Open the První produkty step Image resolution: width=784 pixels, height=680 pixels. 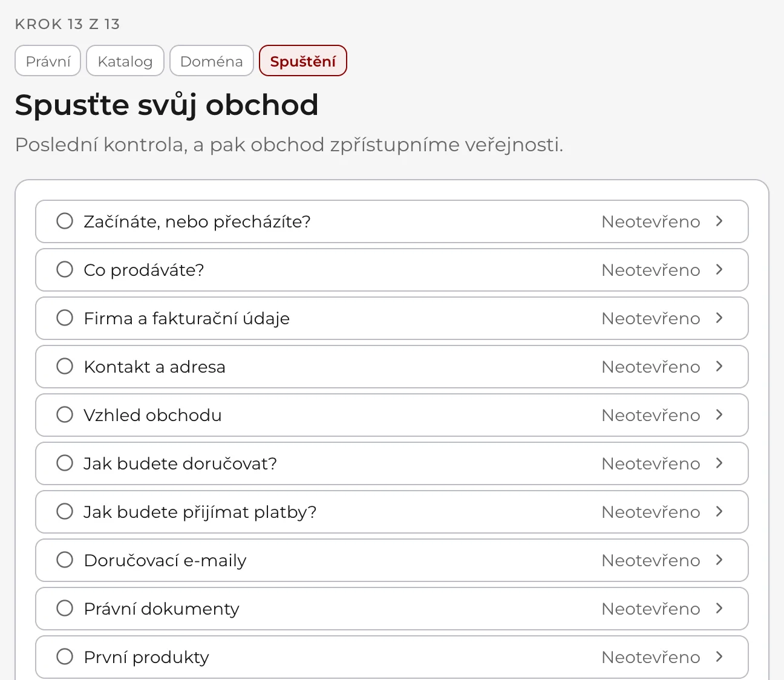(x=392, y=657)
